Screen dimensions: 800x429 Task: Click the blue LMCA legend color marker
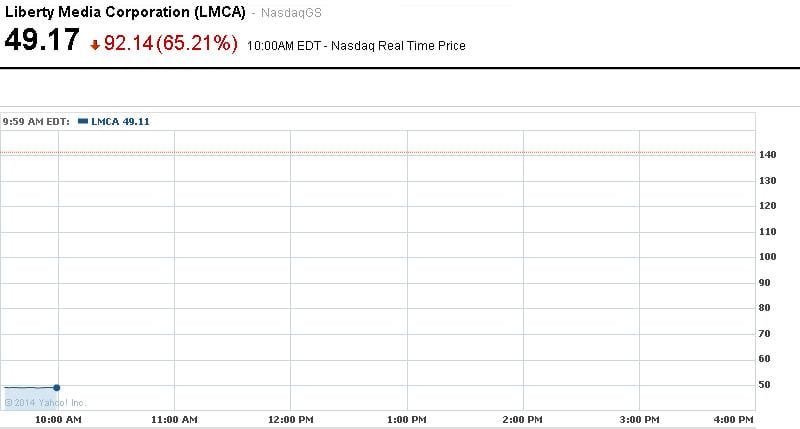pos(82,122)
